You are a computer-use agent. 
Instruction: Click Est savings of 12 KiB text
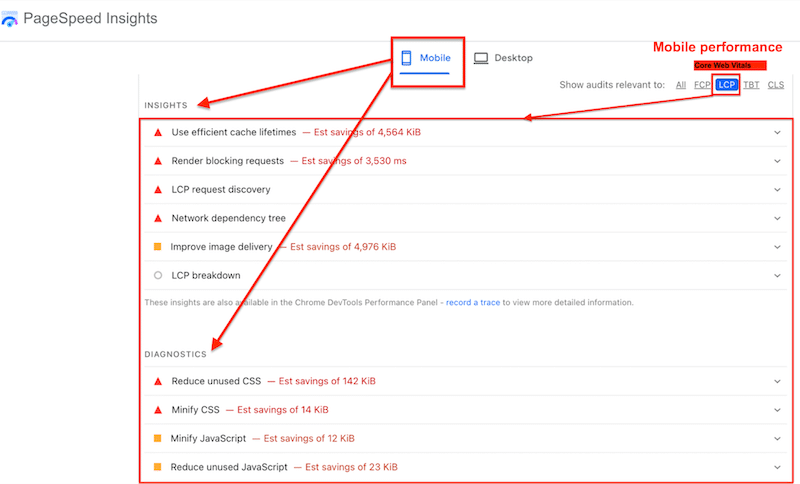pyautogui.click(x=309, y=438)
